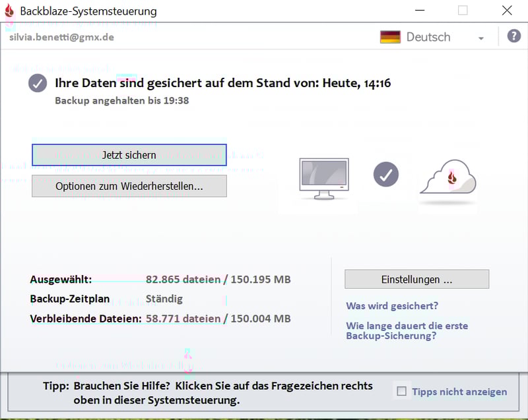Open 'Optionen zum Wiederherstellen...'
This screenshot has height=420, width=528.
coord(129,186)
